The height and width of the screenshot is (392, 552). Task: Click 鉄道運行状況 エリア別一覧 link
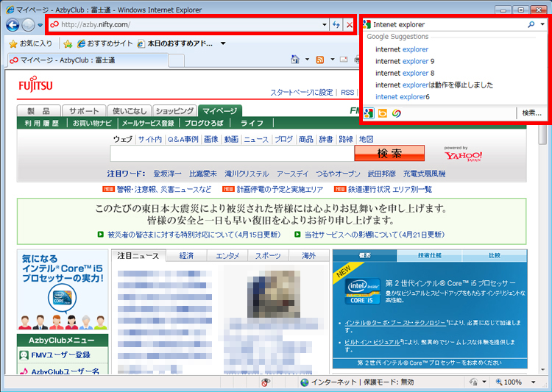(389, 189)
